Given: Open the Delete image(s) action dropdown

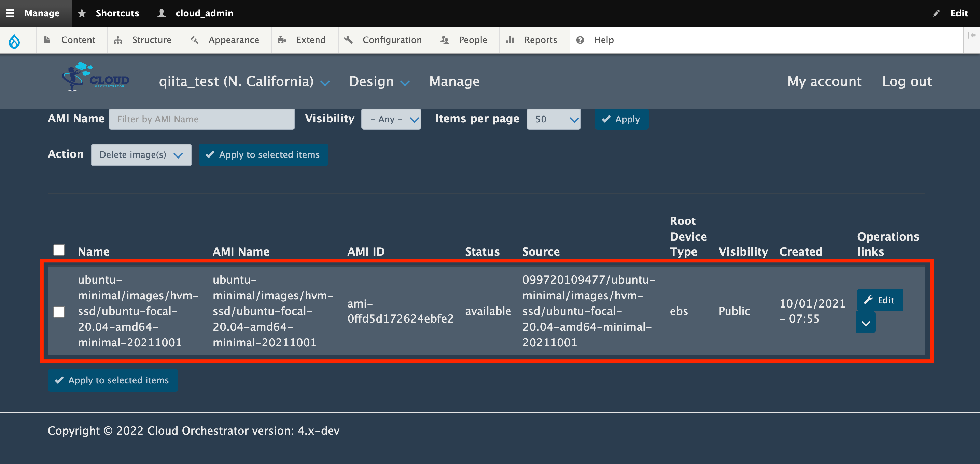Looking at the screenshot, I should (141, 155).
